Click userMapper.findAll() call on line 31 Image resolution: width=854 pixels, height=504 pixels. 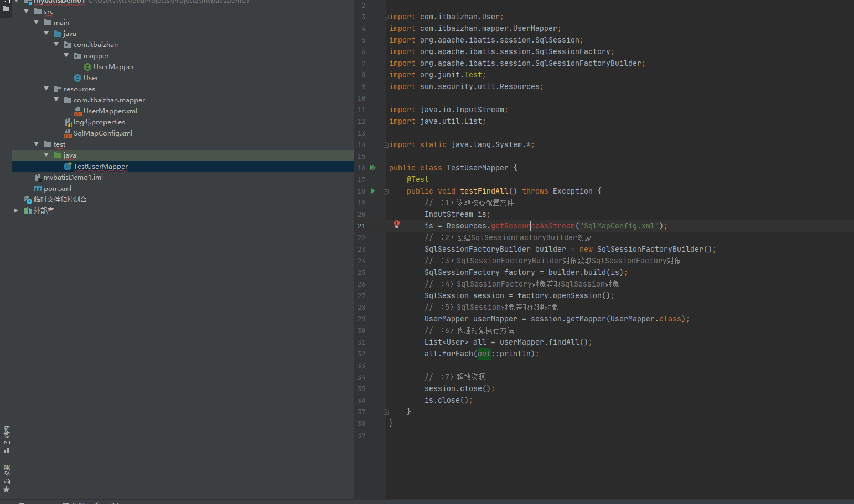pyautogui.click(x=544, y=342)
